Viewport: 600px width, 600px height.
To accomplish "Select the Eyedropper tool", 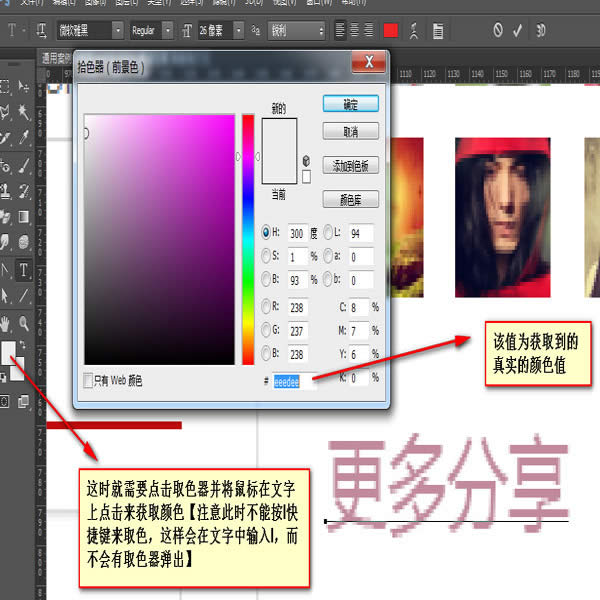I will (x=23, y=137).
